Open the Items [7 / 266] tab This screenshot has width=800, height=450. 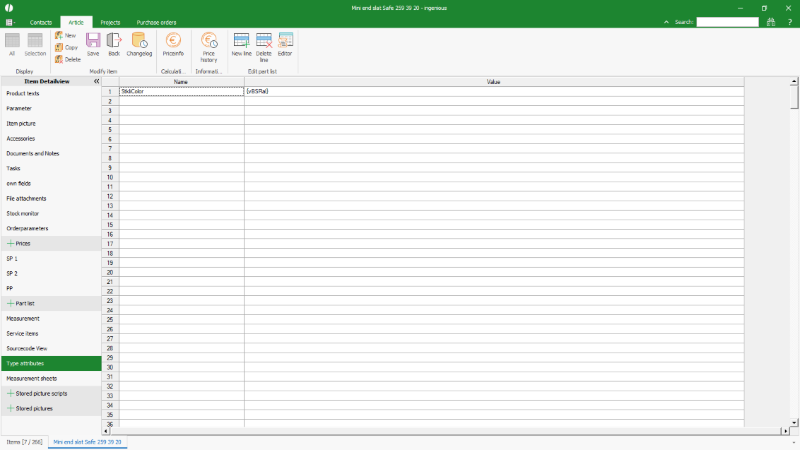coord(24,442)
